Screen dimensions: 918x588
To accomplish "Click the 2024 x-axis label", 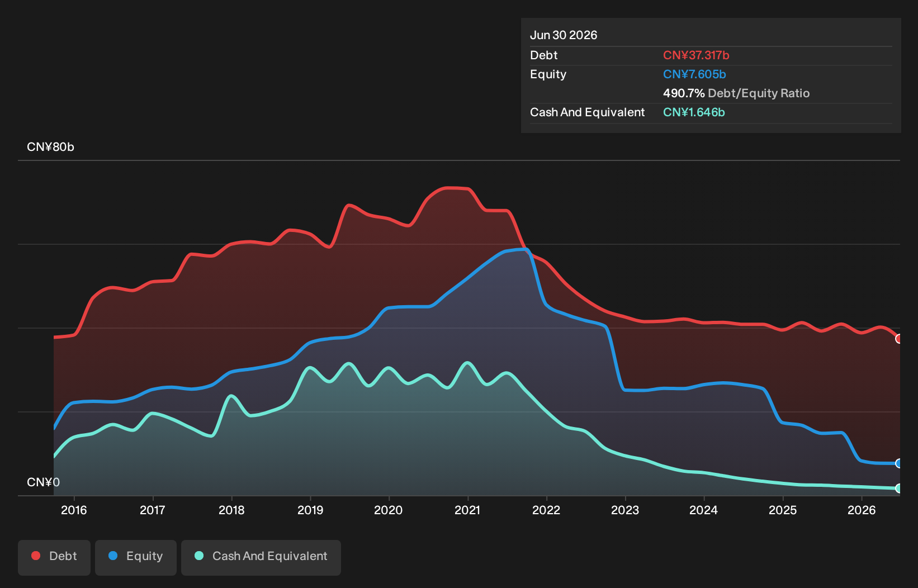I will point(704,510).
